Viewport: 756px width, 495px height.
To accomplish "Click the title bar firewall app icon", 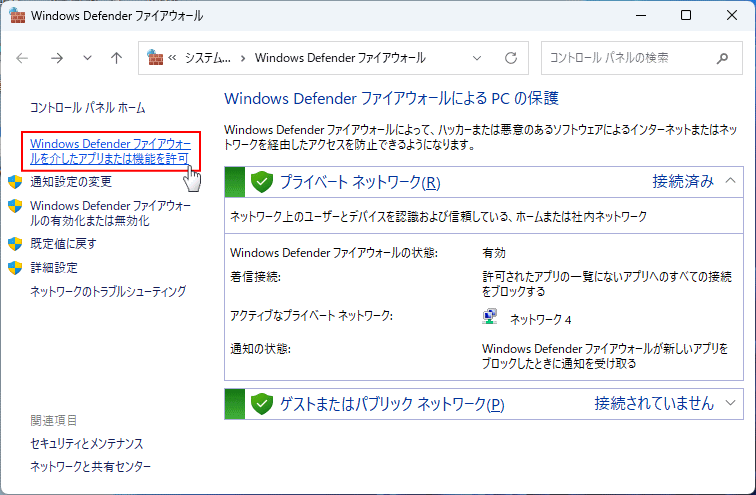I will point(17,15).
